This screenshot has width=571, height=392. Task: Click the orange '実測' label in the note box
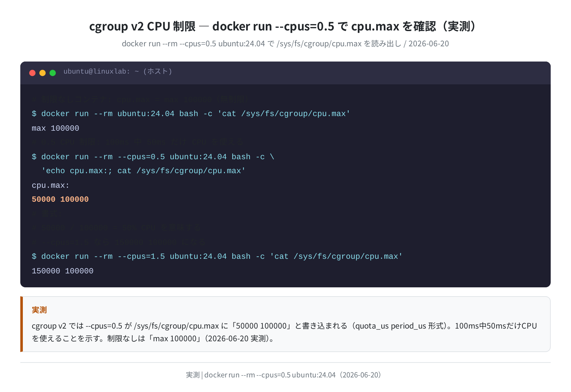(39, 310)
